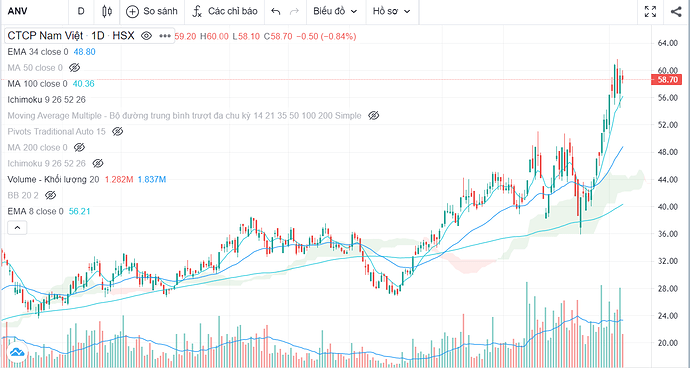This screenshot has height=368, width=690.
Task: Click the 64.00 price axis label
Action: 668,43
